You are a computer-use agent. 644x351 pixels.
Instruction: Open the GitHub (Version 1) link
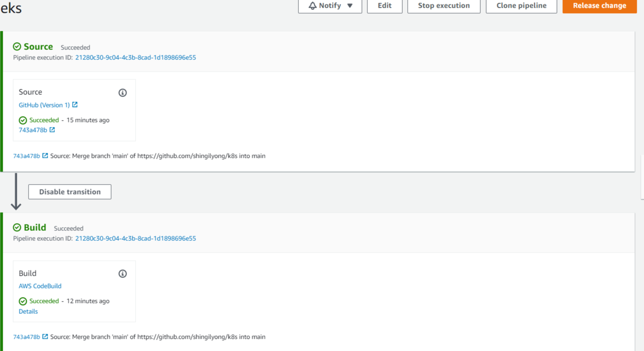pos(44,105)
